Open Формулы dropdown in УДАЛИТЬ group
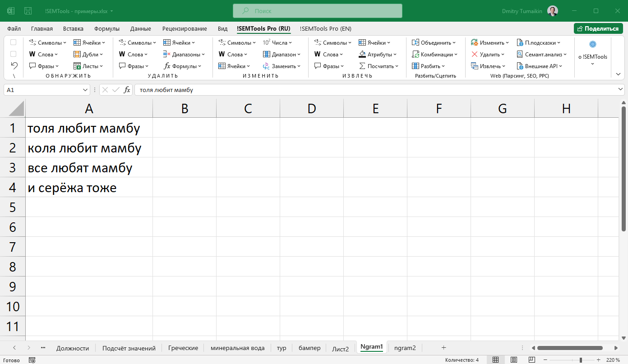 click(x=183, y=66)
